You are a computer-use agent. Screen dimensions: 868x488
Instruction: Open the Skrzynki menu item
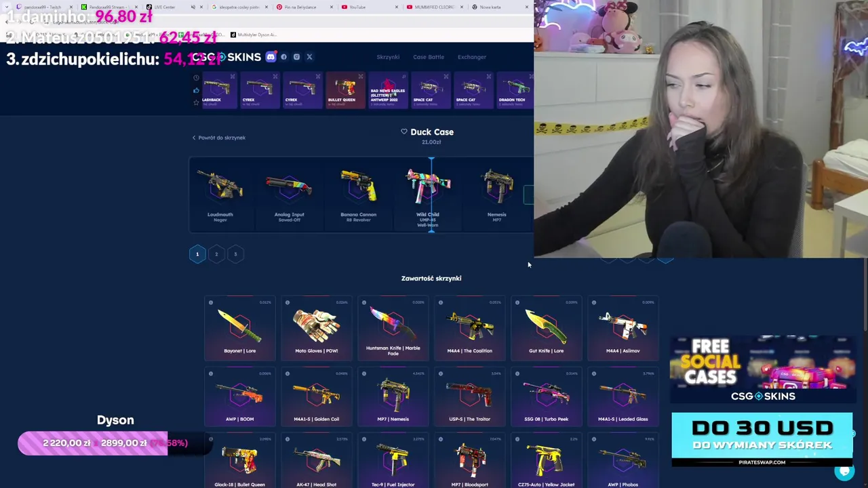[x=388, y=57]
